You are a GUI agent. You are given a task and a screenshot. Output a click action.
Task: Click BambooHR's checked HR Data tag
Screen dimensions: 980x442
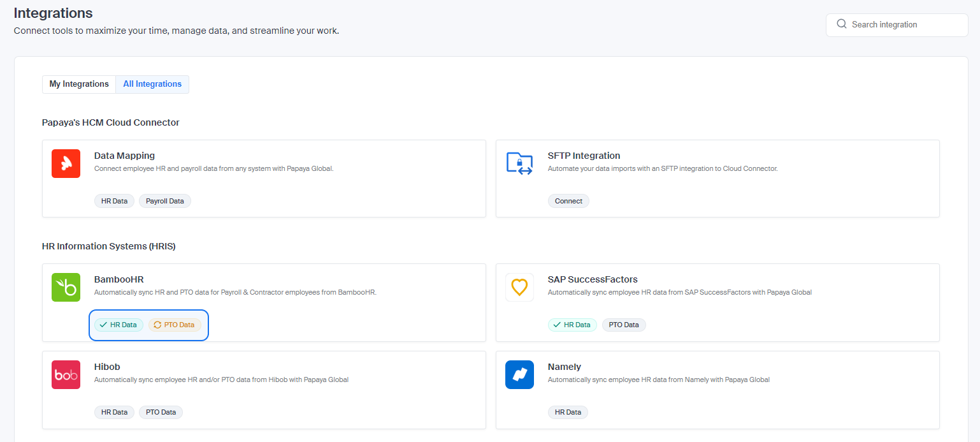(x=119, y=325)
